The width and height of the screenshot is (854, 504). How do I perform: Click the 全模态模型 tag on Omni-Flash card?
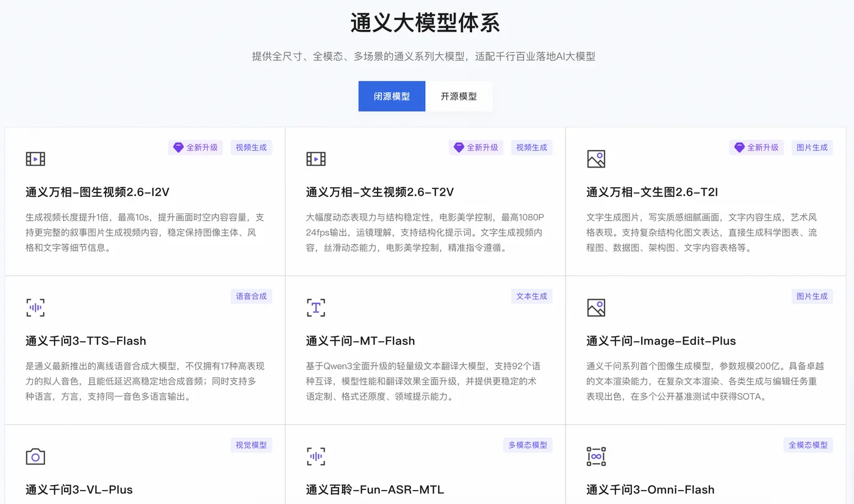[808, 445]
